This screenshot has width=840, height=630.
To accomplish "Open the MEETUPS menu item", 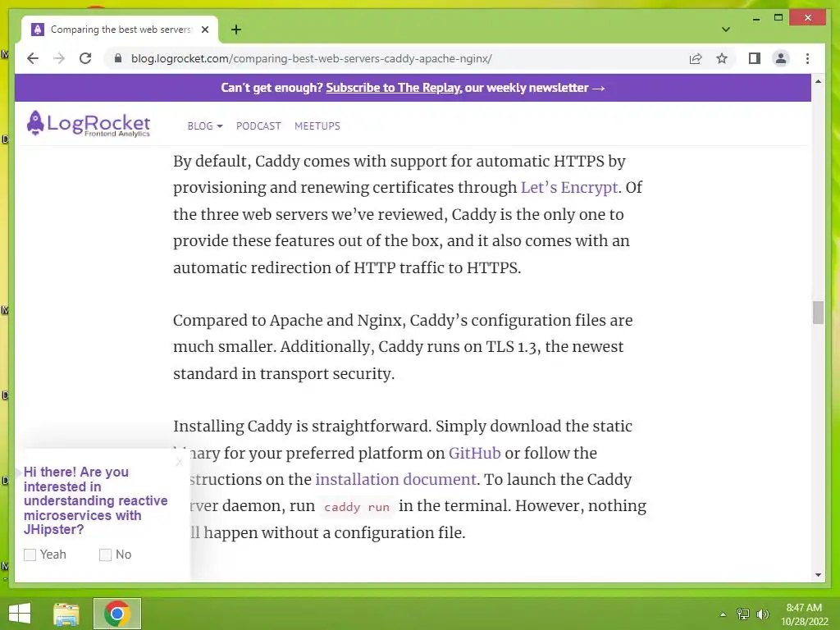I will point(317,126).
